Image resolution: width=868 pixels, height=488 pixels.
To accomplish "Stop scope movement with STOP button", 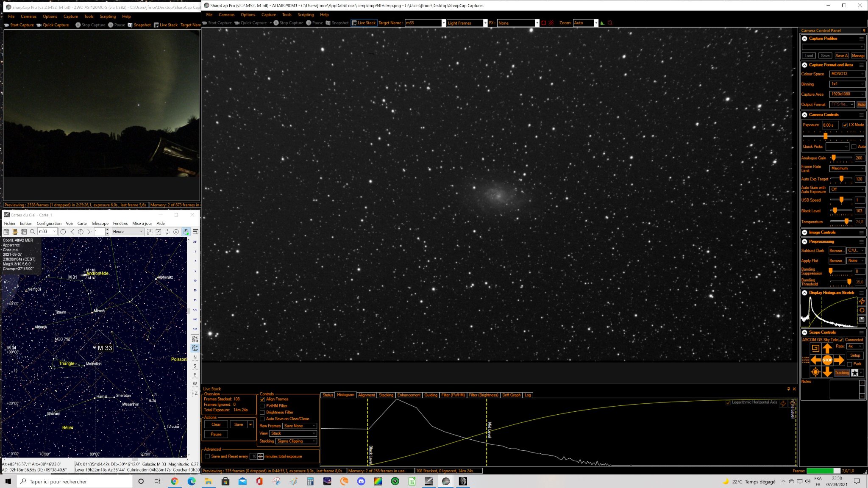I will pyautogui.click(x=827, y=360).
